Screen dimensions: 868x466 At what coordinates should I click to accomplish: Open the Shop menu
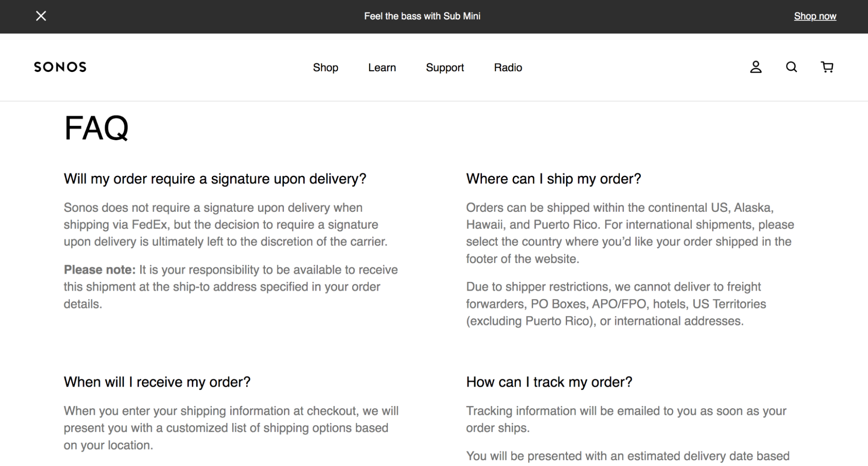[325, 67]
